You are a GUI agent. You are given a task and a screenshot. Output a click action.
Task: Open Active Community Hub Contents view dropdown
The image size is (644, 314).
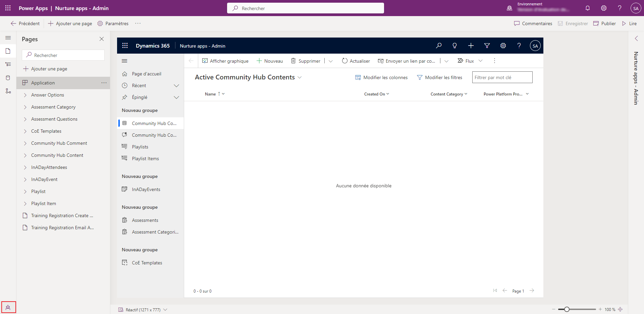(x=300, y=77)
